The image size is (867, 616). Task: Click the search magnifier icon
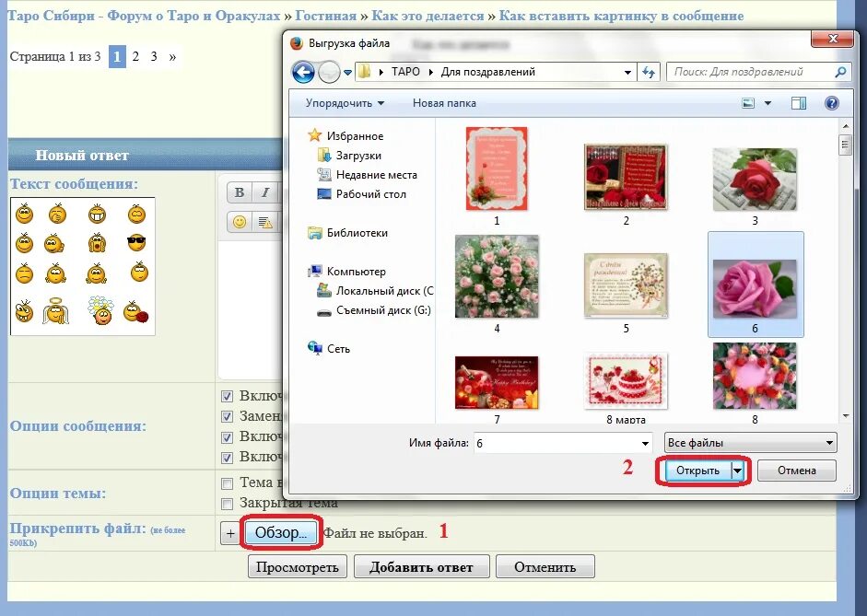point(840,72)
